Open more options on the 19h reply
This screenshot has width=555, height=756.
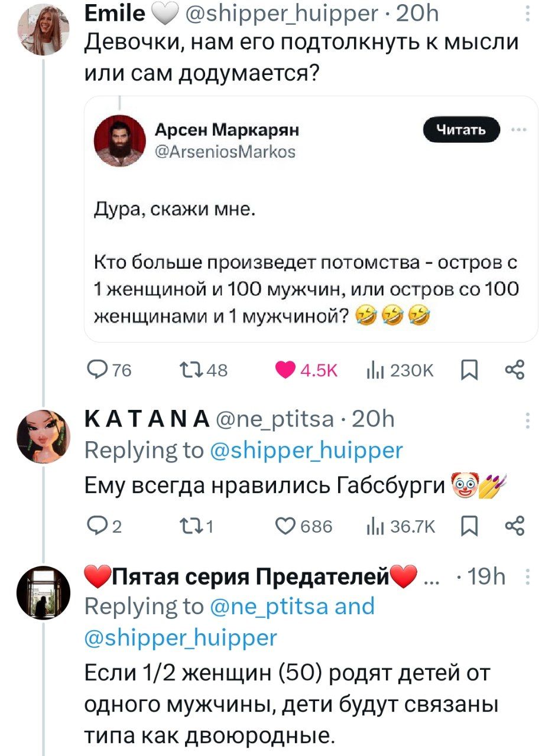tap(528, 576)
